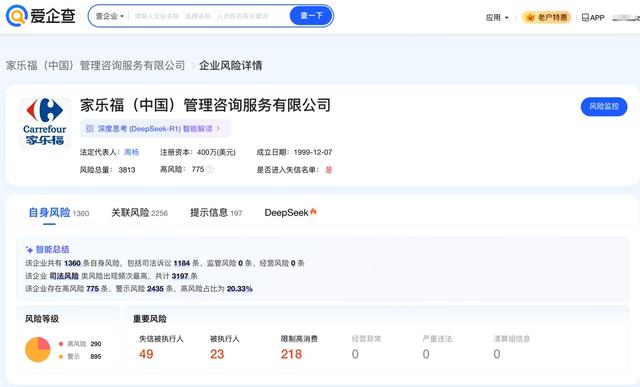Click the 高风险 775 help icon
Viewport: 640px width, 387px height.
(210, 169)
